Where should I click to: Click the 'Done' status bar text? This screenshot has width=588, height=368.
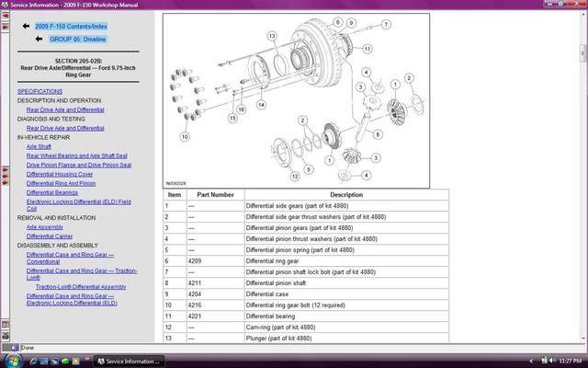pos(28,348)
